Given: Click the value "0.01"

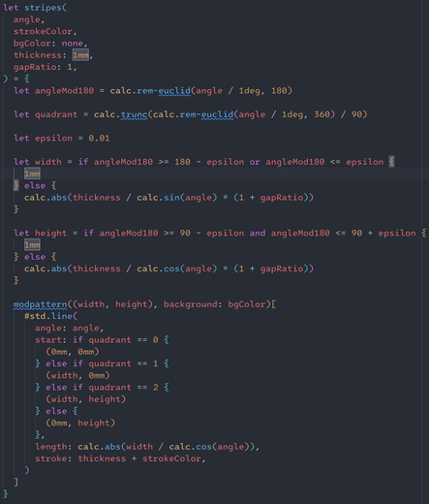Looking at the screenshot, I should click(99, 139).
